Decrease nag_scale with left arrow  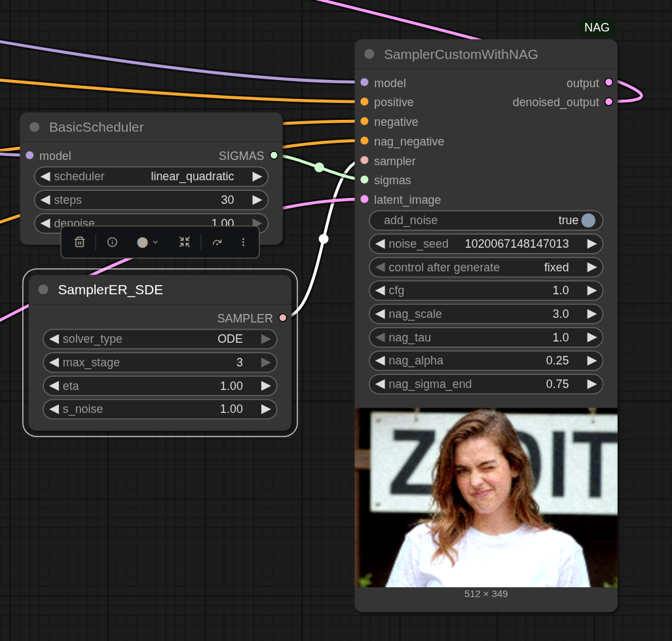380,314
